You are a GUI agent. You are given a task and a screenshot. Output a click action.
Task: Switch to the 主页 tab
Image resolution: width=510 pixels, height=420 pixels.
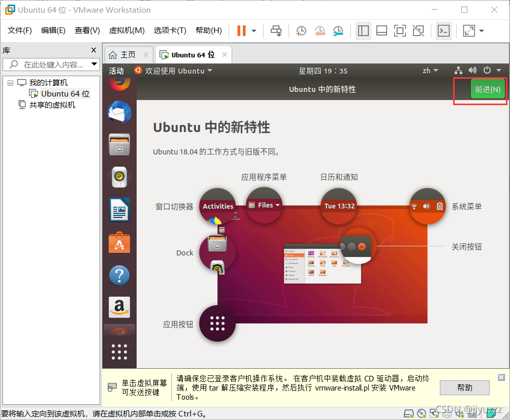(128, 54)
